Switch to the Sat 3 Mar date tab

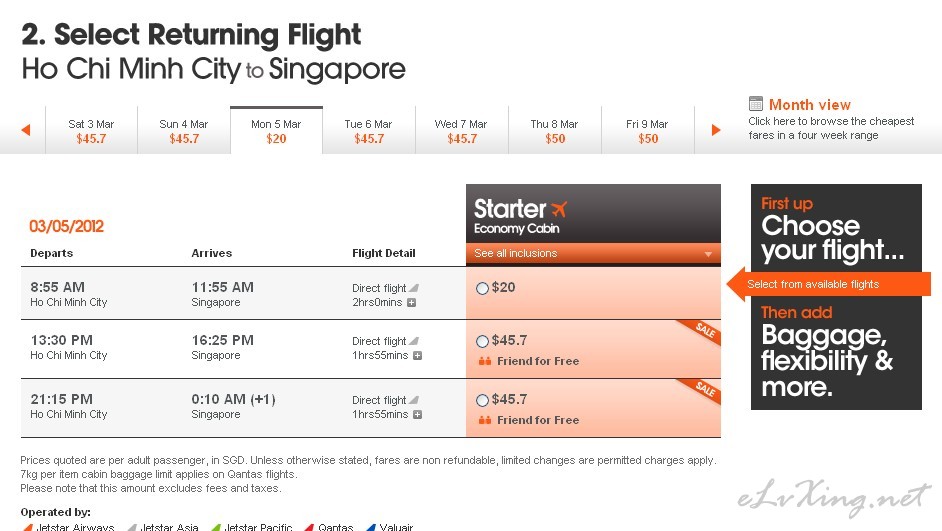(x=91, y=130)
